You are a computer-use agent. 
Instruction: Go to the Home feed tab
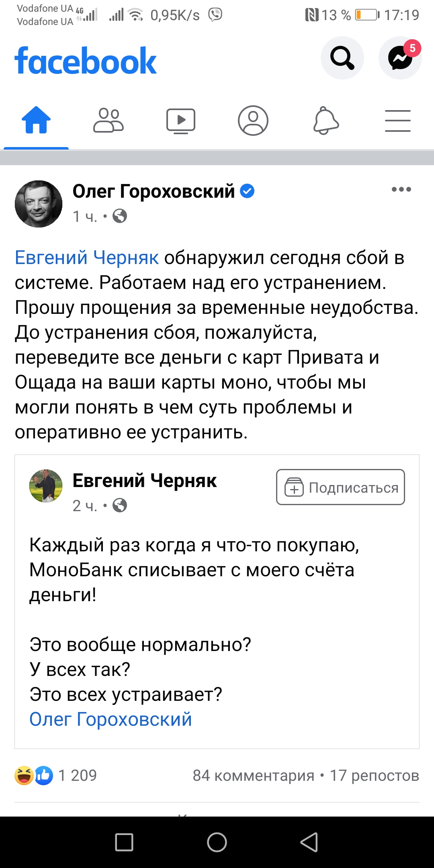(36, 120)
